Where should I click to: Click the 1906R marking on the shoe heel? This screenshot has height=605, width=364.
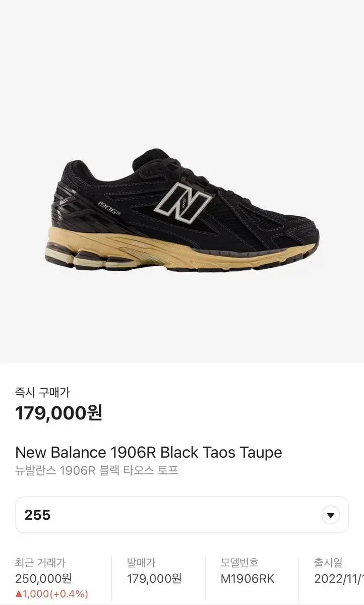109,205
